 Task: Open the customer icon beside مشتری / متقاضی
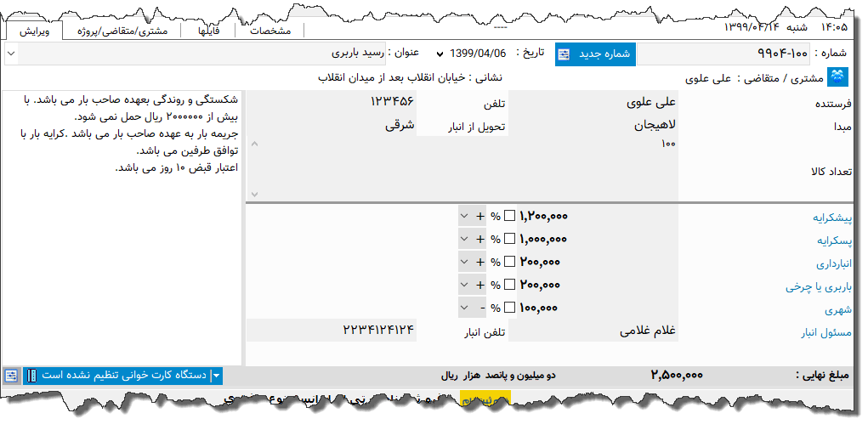click(837, 77)
